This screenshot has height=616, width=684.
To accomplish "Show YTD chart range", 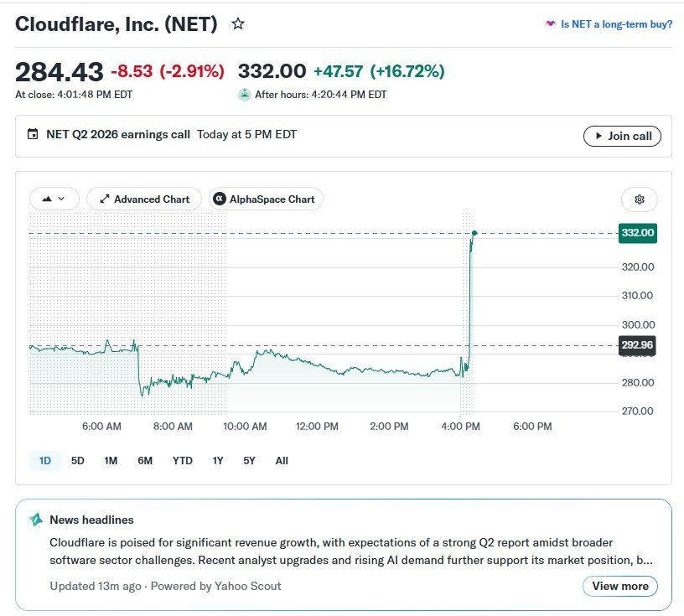I will click(183, 461).
